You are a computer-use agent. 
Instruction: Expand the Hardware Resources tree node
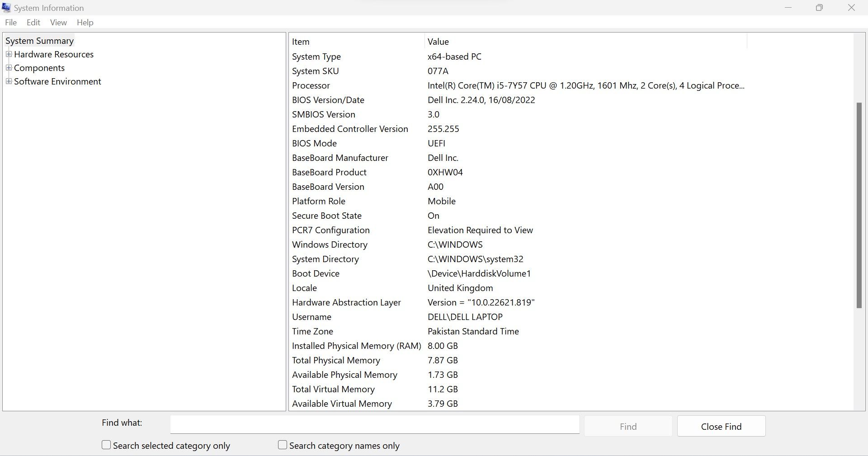pos(9,54)
